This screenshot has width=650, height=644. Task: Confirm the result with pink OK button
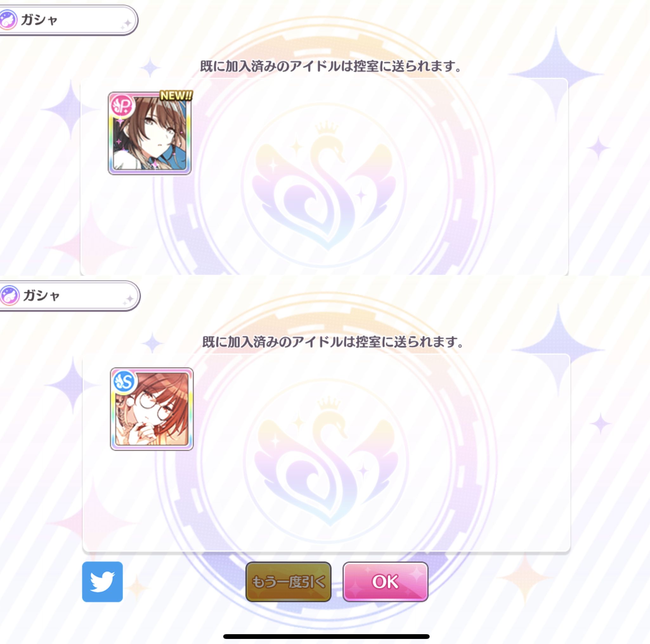tap(385, 582)
